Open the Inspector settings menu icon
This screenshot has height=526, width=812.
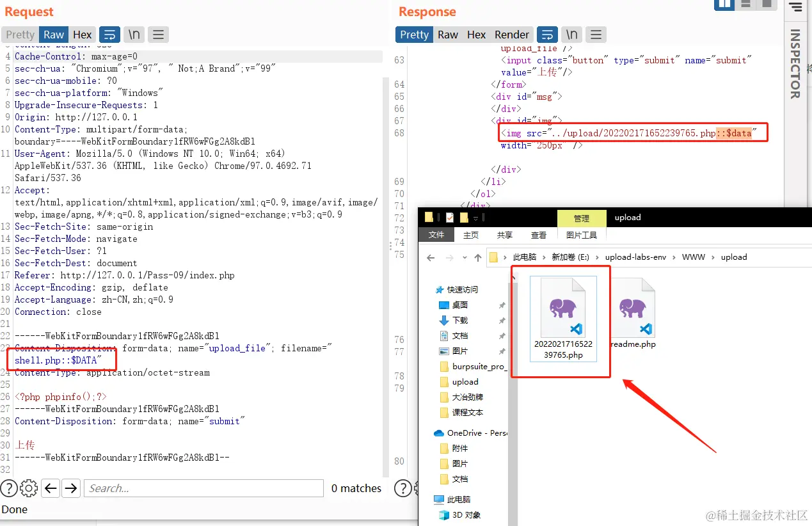(x=795, y=7)
